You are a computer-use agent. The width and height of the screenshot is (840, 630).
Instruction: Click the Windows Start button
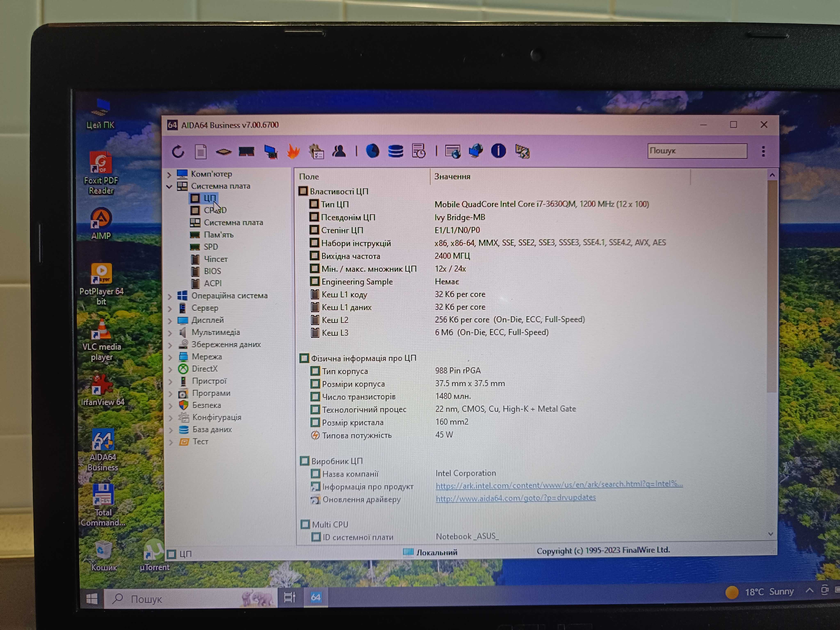(91, 599)
